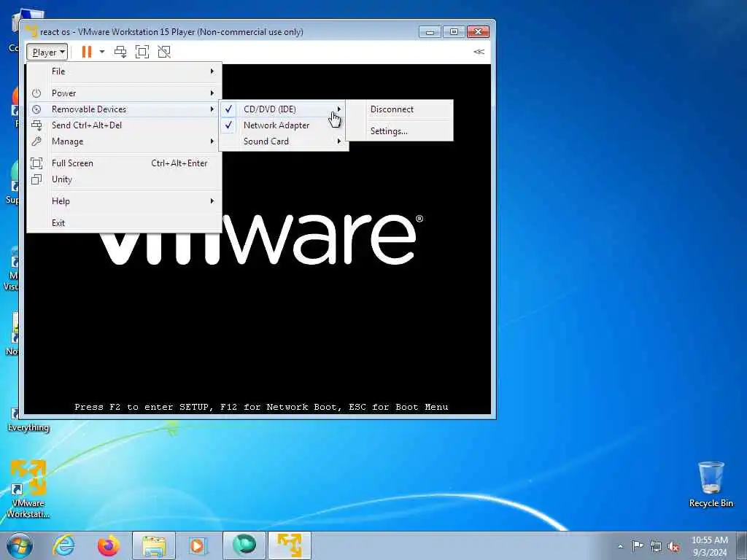747x560 pixels.
Task: Show hidden system tray icons
Action: [620, 546]
